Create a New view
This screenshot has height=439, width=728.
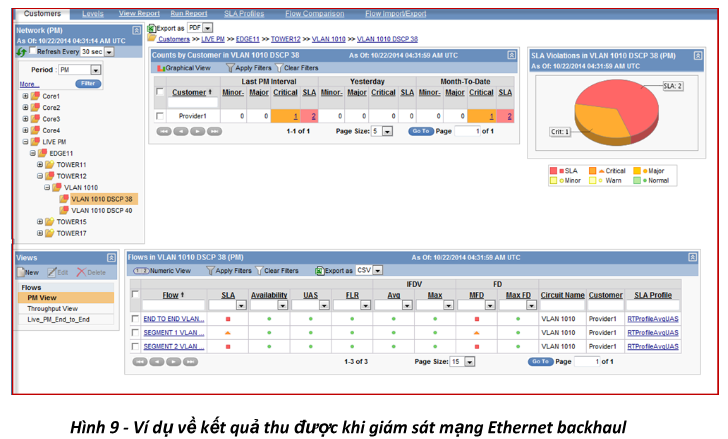(x=28, y=272)
